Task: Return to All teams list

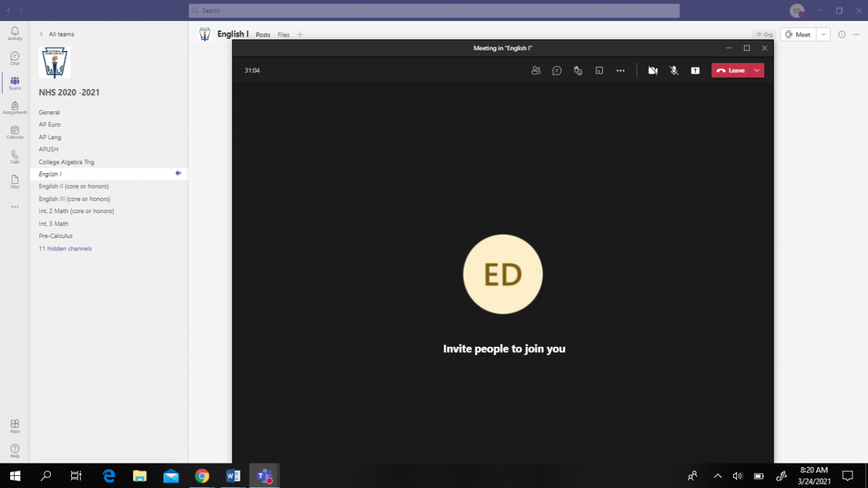Action: [x=57, y=34]
